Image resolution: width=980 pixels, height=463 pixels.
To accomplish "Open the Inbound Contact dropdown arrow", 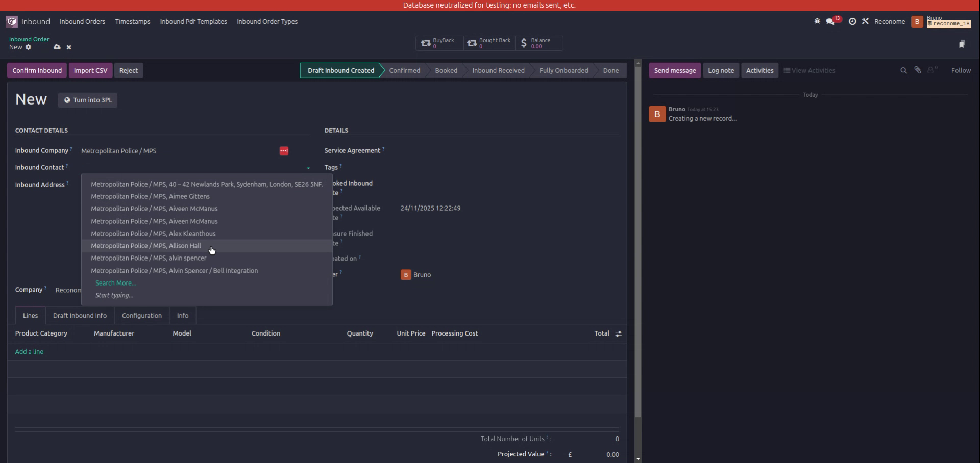I will (x=308, y=168).
